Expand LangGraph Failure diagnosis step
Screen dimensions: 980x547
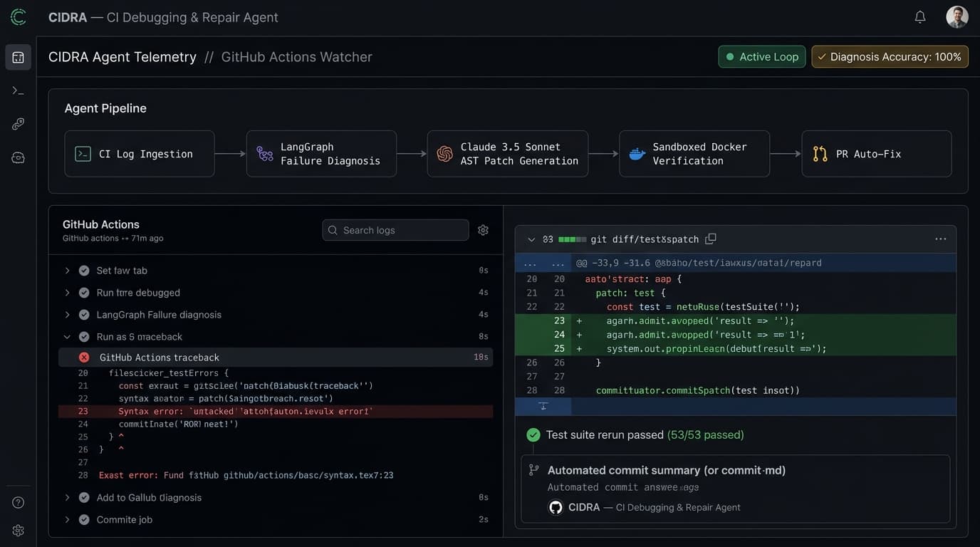click(67, 315)
